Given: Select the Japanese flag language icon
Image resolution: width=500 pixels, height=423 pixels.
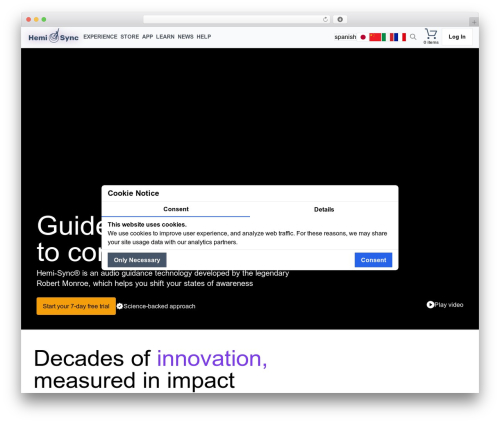Looking at the screenshot, I should click(363, 37).
